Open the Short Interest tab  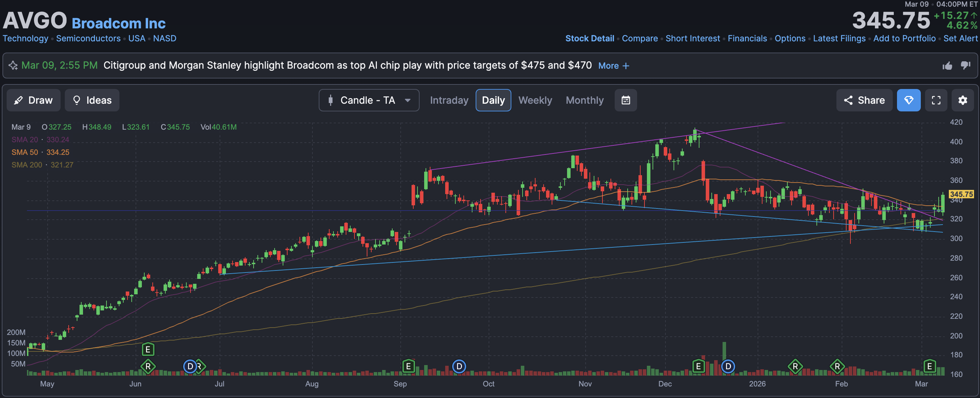tap(692, 39)
